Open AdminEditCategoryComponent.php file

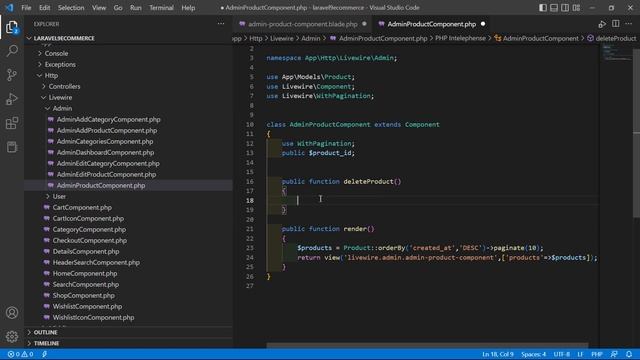pos(108,163)
